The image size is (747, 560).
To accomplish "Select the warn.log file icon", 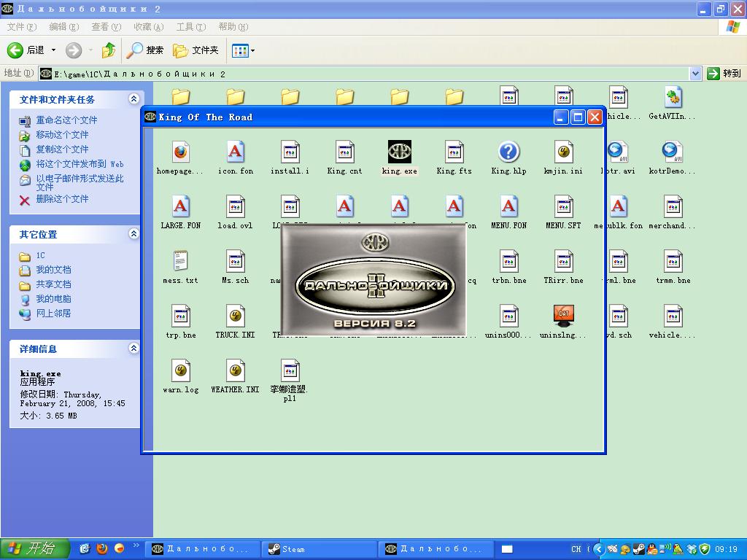I will [x=180, y=371].
